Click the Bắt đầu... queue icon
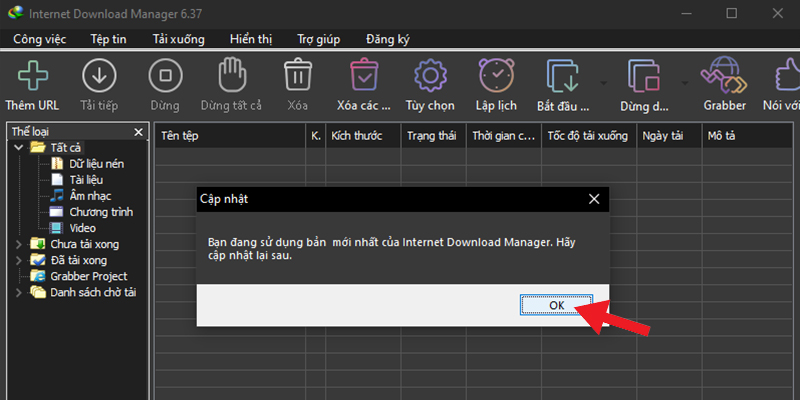The width and height of the screenshot is (800, 400). pyautogui.click(x=563, y=76)
